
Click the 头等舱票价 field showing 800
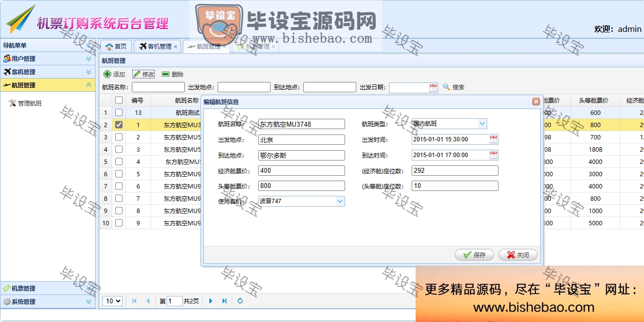(x=301, y=186)
